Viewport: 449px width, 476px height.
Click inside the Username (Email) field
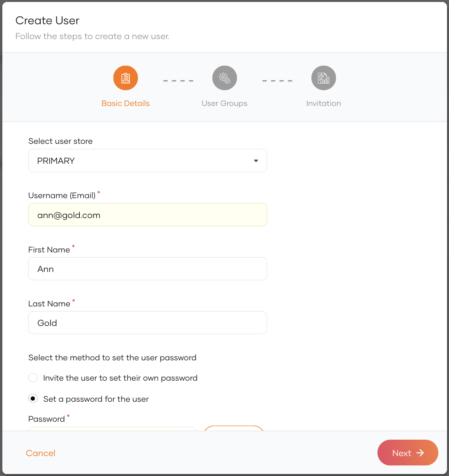147,215
